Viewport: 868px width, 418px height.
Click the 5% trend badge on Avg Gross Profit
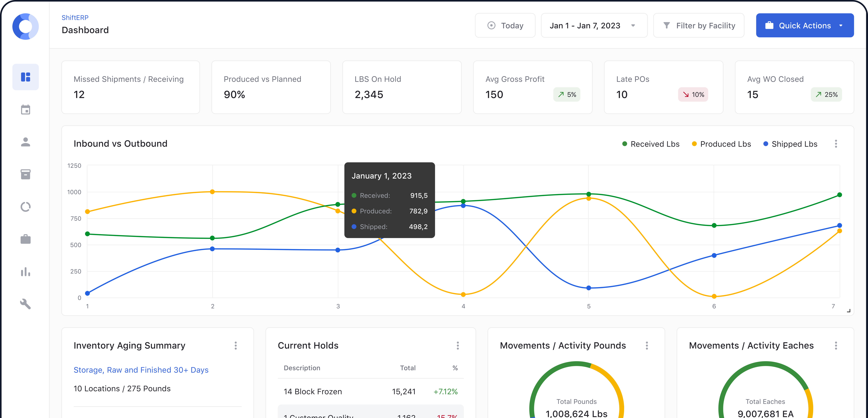point(567,94)
